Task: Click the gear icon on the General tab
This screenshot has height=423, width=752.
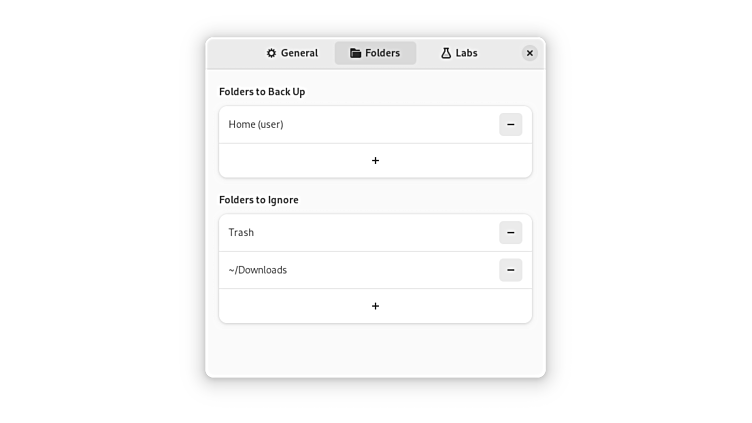Action: point(271,53)
